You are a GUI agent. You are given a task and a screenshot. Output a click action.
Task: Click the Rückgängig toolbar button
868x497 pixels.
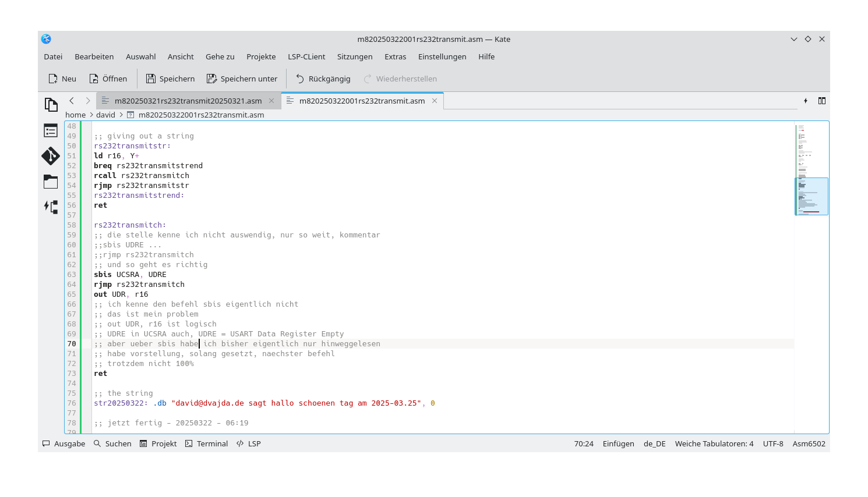323,79
